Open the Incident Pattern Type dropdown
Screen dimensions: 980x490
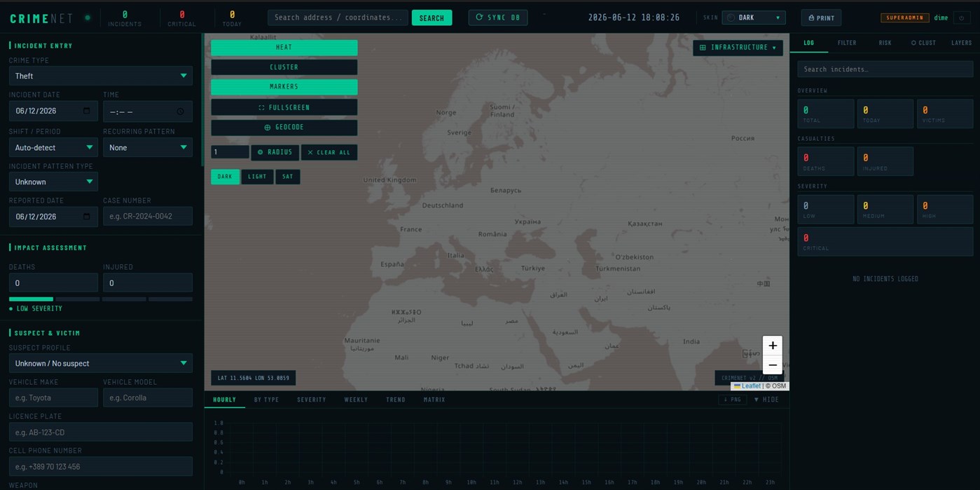[x=53, y=182]
